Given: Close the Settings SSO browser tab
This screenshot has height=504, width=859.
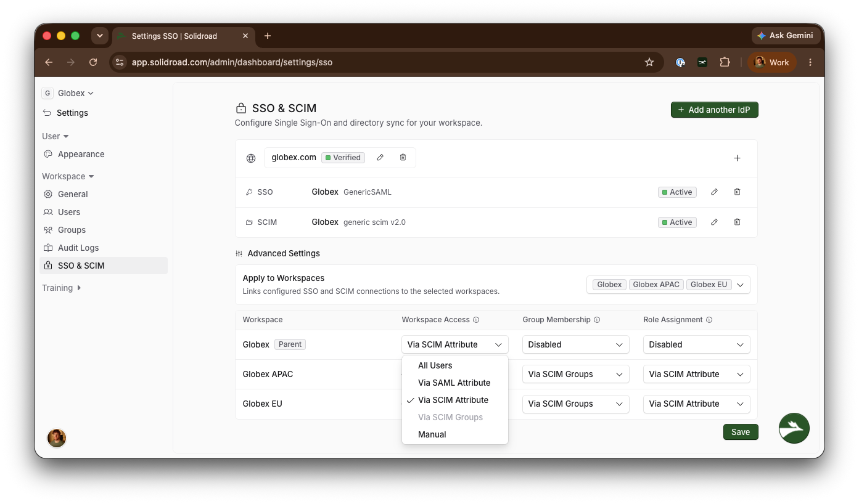Looking at the screenshot, I should coord(245,36).
